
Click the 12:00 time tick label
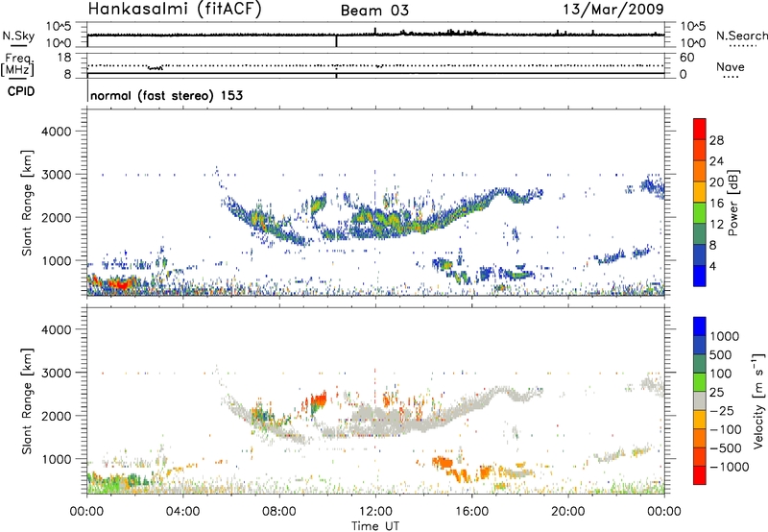pyautogui.click(x=375, y=512)
